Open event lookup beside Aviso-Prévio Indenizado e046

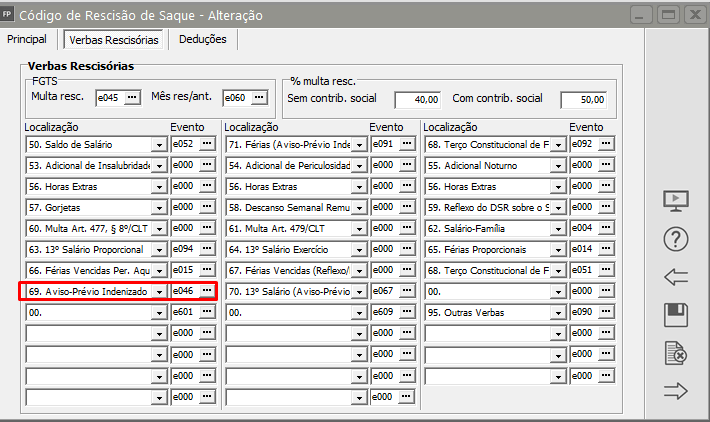point(207,290)
